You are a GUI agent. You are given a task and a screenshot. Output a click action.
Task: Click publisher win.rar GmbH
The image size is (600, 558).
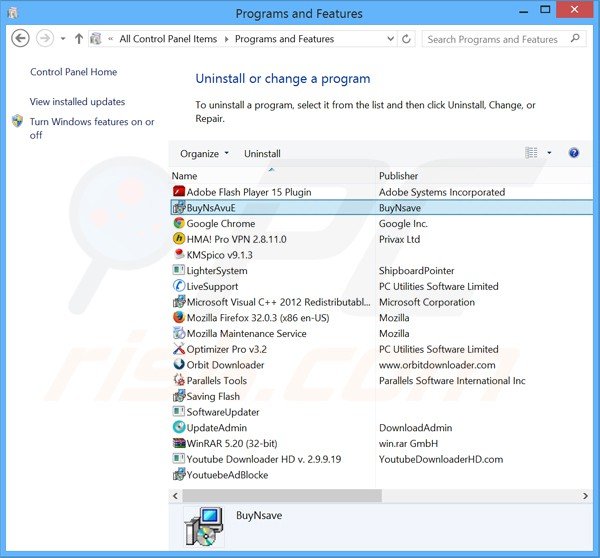coord(408,443)
